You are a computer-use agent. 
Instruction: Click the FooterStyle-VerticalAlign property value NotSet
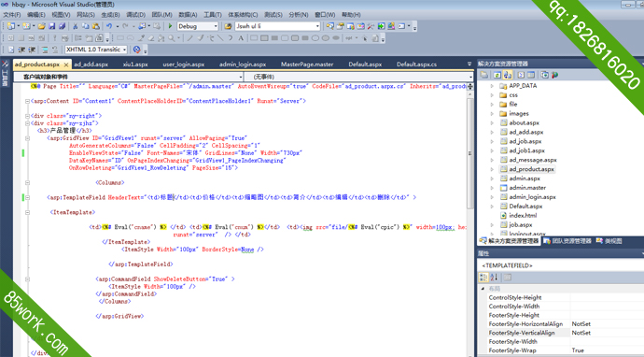click(581, 333)
